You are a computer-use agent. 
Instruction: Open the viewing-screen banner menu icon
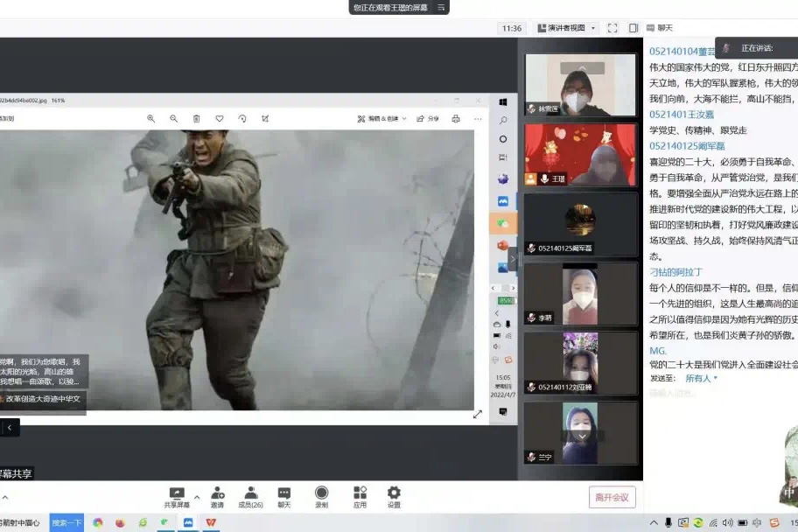tap(441, 7)
